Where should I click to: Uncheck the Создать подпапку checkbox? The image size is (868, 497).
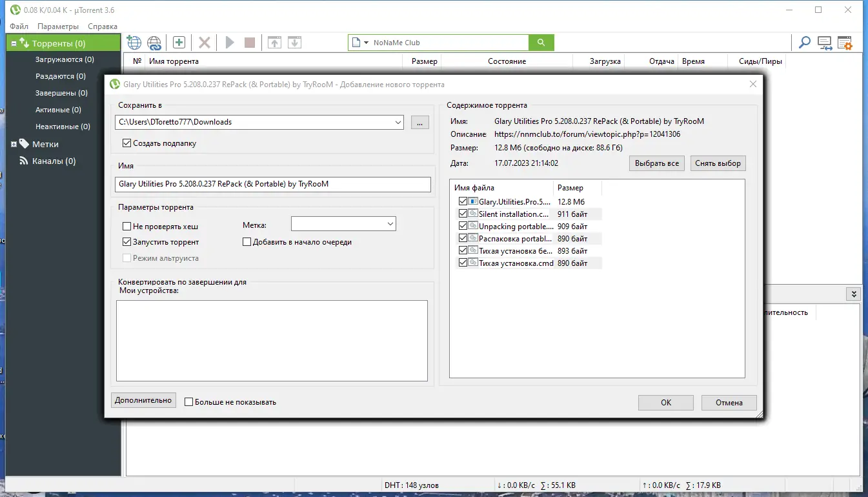[x=126, y=143]
